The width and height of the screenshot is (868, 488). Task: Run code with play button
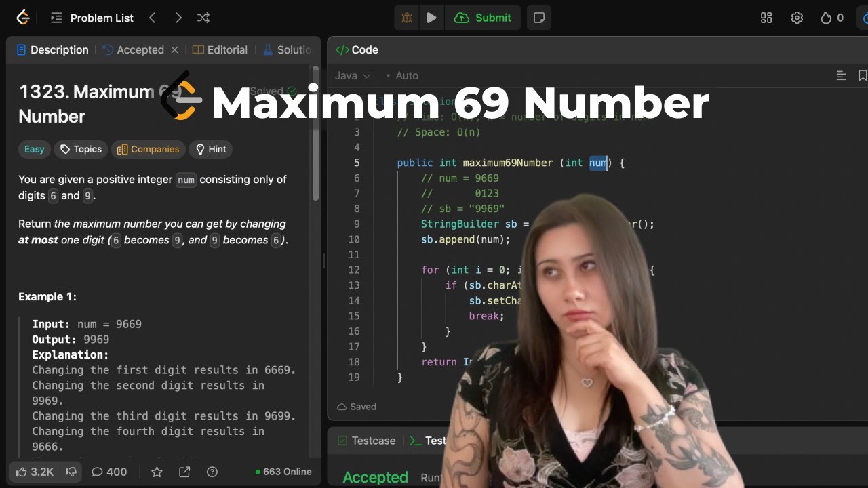point(431,18)
